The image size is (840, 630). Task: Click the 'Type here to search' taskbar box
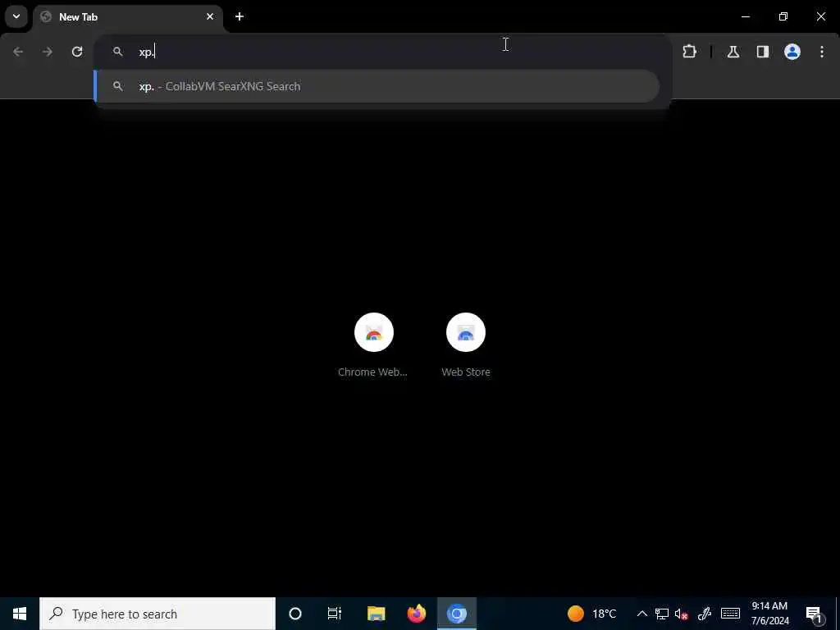click(x=157, y=614)
